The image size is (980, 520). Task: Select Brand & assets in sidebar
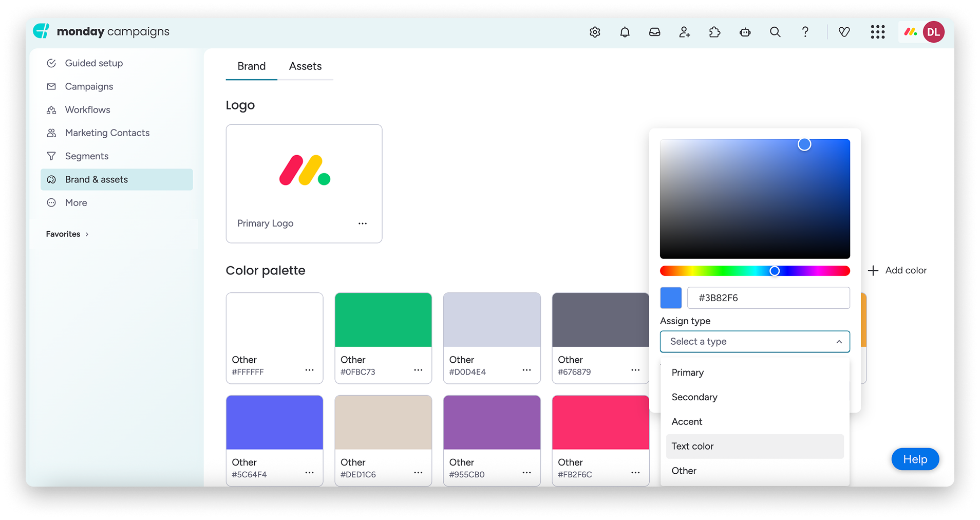(117, 179)
